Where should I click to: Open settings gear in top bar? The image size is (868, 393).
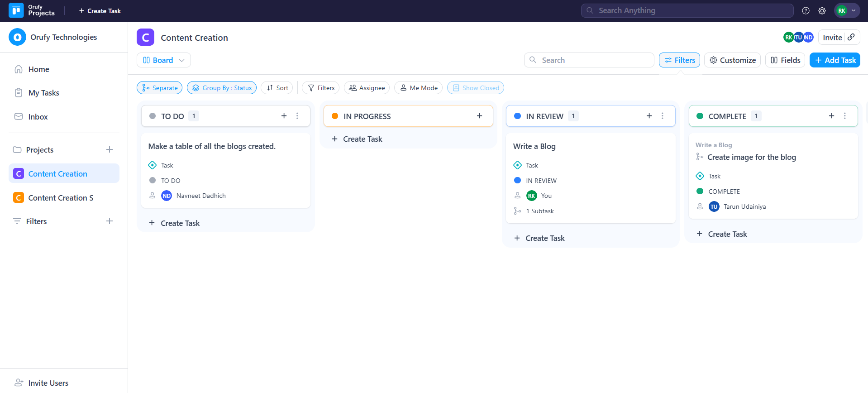coord(822,11)
